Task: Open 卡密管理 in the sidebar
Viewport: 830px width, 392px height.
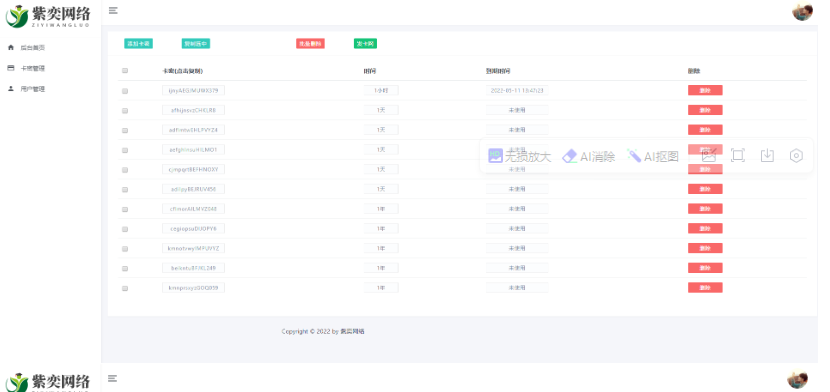Action: (x=32, y=68)
